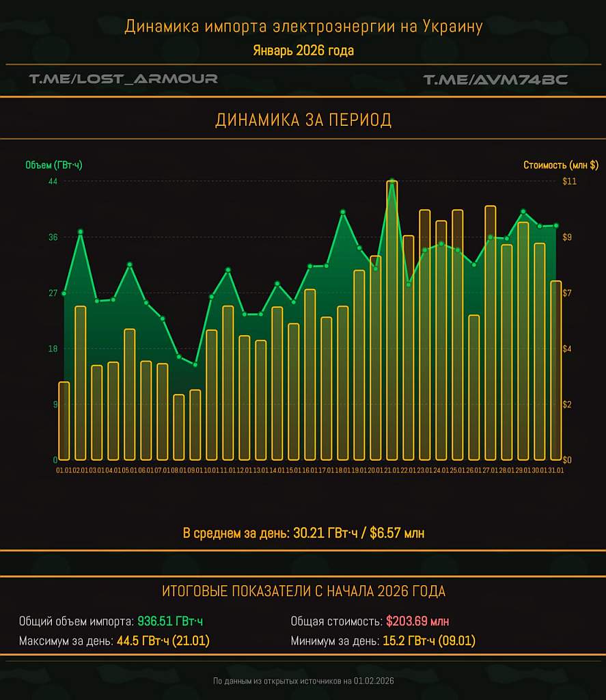Screen dimensions: 606x700
Task: Click the tallest yellow bar at 21.01
Action: coord(392,321)
